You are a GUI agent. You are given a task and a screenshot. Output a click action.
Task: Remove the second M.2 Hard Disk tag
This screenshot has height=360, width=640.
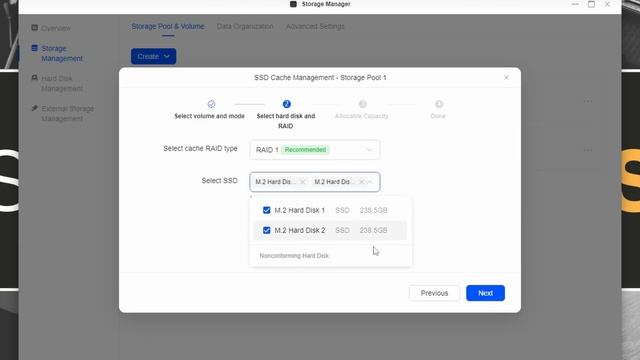tap(361, 182)
